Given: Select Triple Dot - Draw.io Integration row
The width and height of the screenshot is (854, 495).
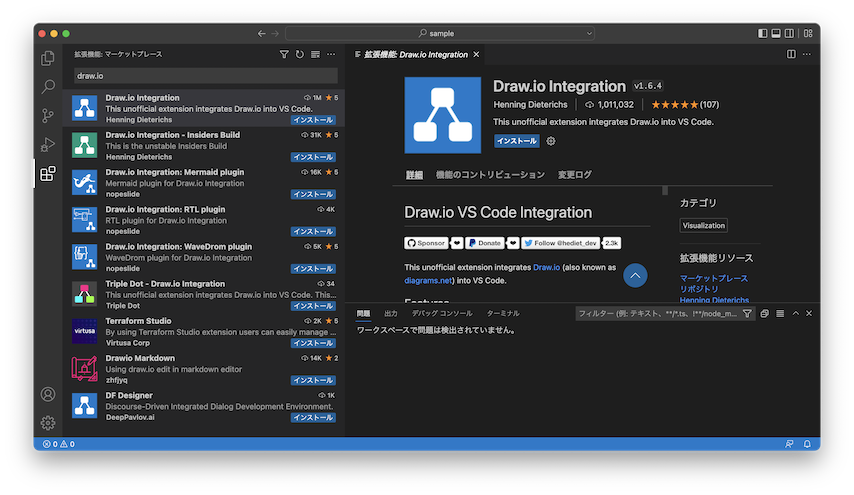Looking at the screenshot, I should click(204, 295).
